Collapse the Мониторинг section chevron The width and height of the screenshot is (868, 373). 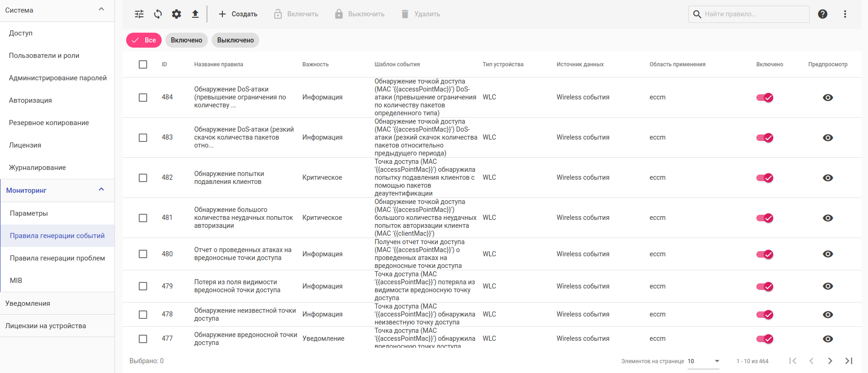[x=101, y=190]
